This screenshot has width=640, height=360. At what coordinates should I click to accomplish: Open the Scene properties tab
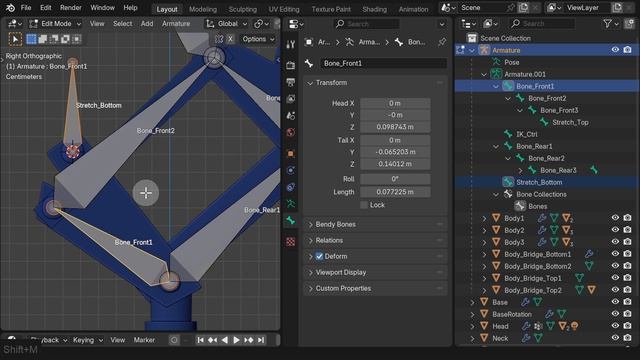(291, 116)
